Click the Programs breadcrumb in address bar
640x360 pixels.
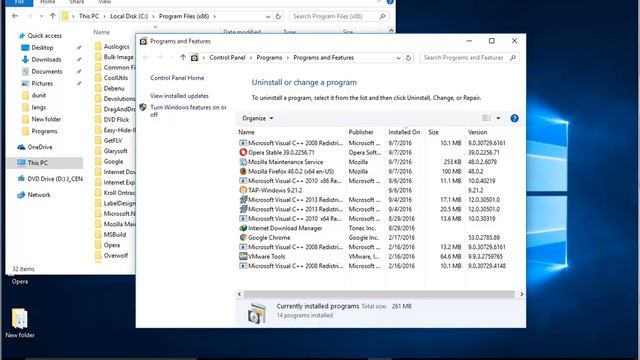pos(269,58)
